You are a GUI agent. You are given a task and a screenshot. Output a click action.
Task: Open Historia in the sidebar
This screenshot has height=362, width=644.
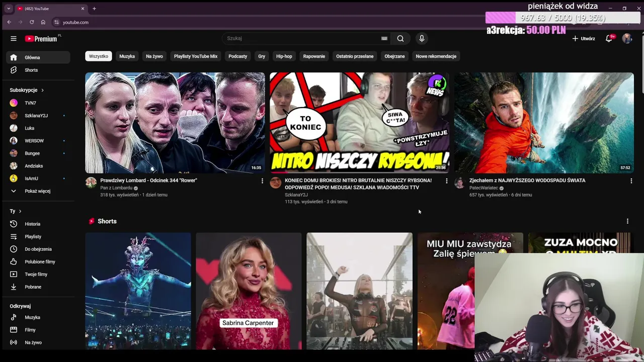click(x=38, y=224)
